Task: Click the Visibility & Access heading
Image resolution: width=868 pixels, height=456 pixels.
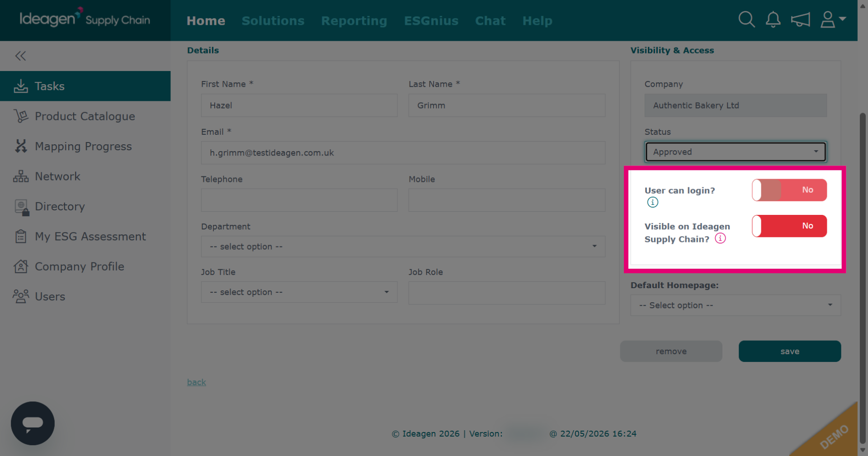Action: 672,50
